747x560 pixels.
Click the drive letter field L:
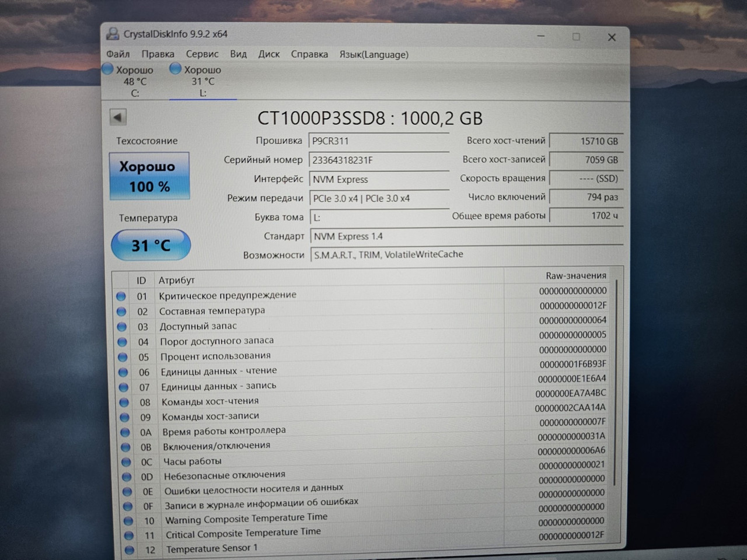pyautogui.click(x=380, y=218)
